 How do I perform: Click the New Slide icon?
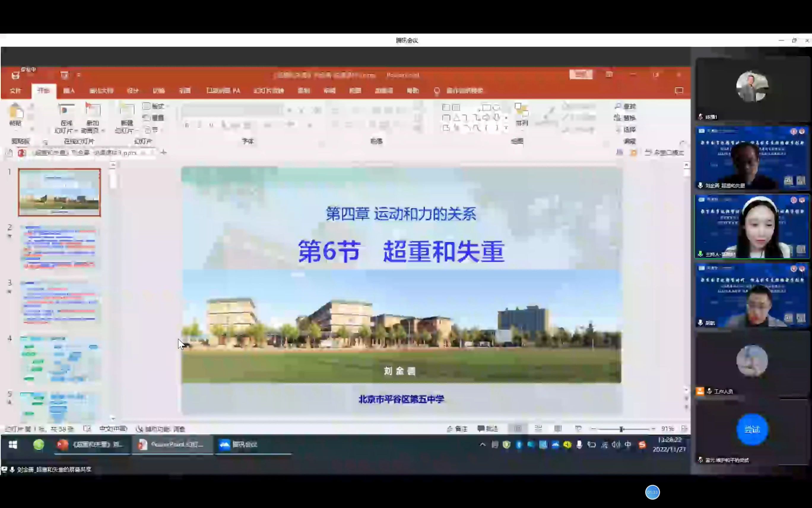(x=126, y=110)
